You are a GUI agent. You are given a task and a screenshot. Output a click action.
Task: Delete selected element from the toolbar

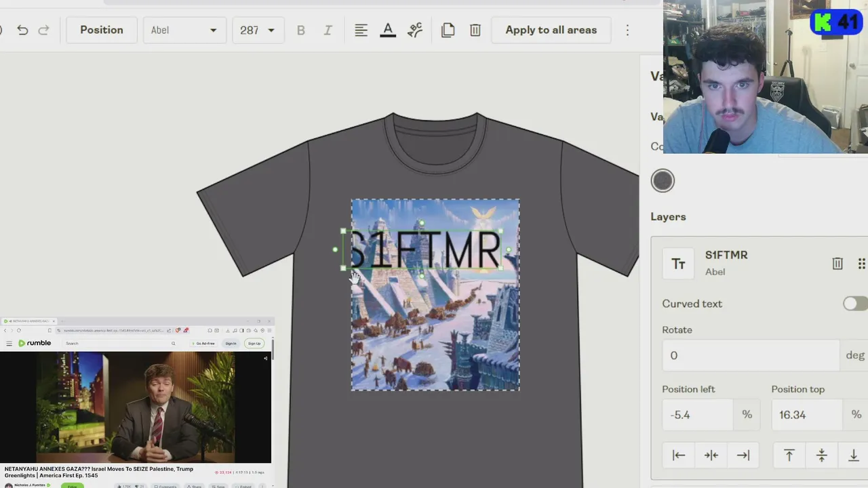tap(475, 30)
